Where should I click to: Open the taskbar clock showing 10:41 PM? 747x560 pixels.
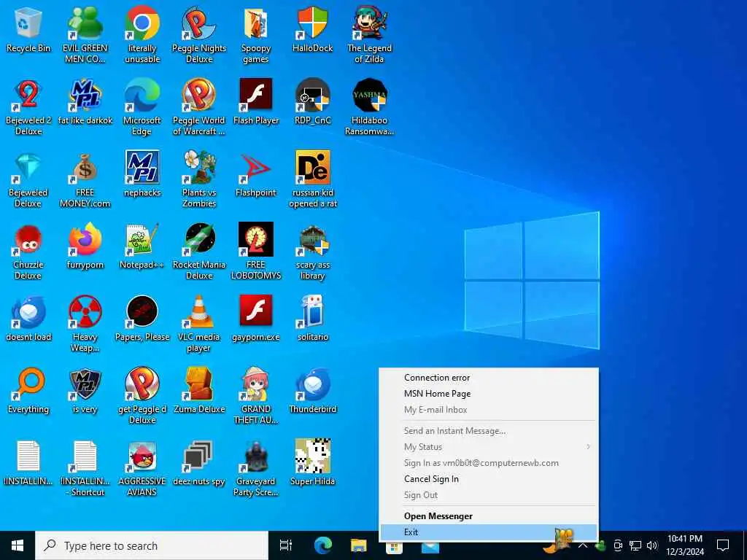(x=685, y=545)
